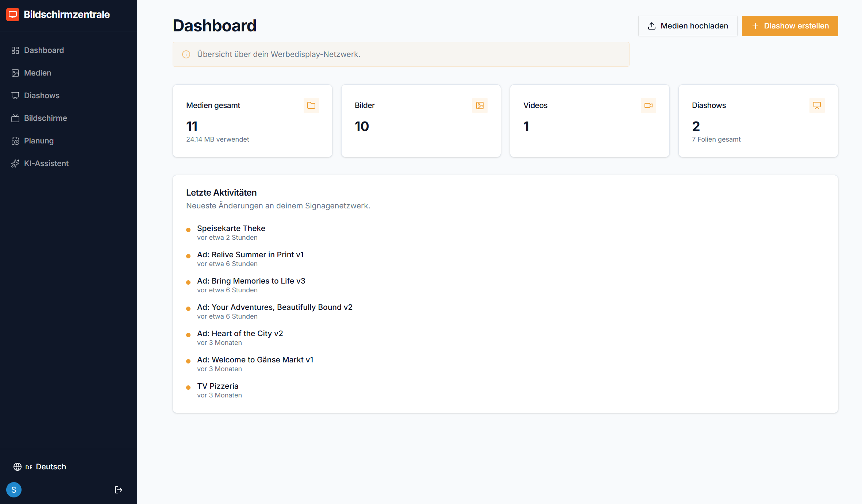The width and height of the screenshot is (862, 504).
Task: Open the Medien menu item
Action: pos(69,73)
